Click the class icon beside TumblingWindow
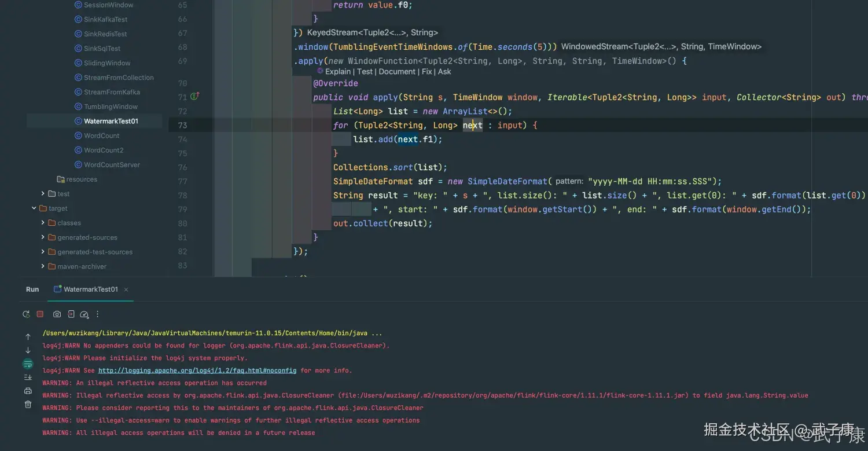 point(79,106)
